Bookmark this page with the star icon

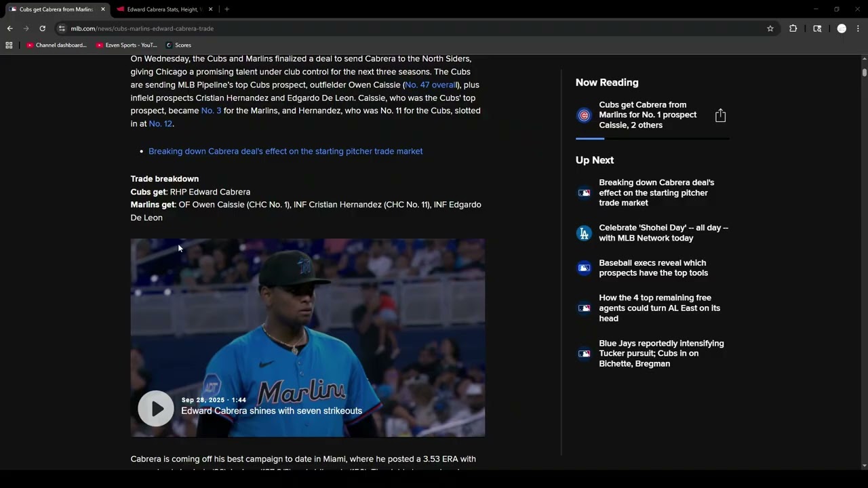[x=770, y=28]
